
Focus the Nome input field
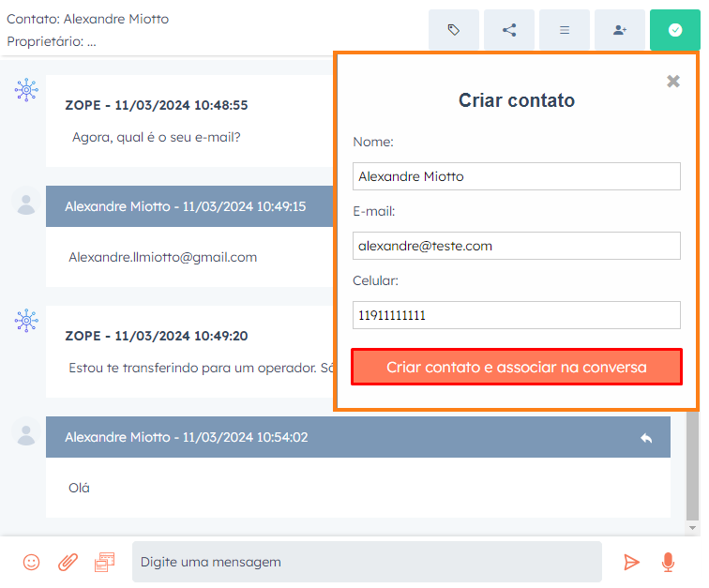pos(517,176)
